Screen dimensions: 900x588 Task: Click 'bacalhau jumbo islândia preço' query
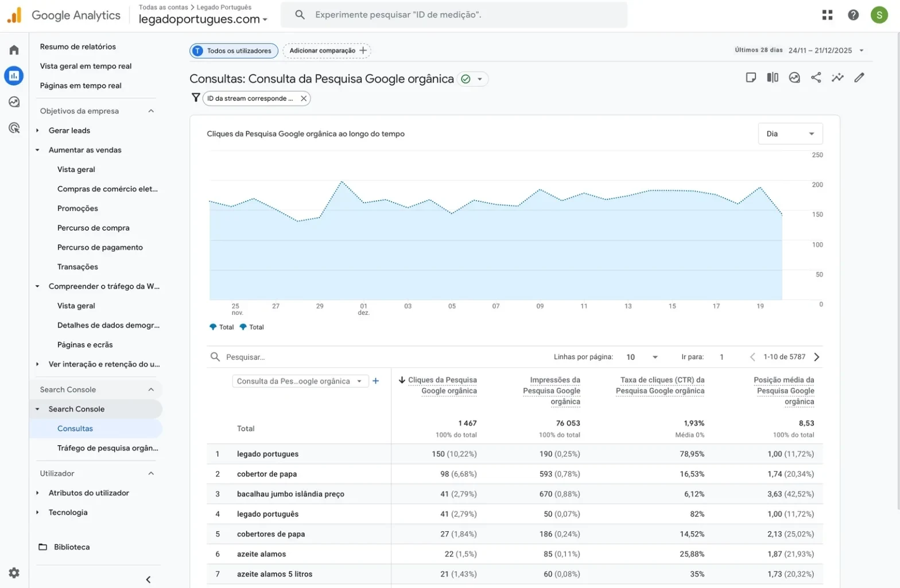click(290, 494)
